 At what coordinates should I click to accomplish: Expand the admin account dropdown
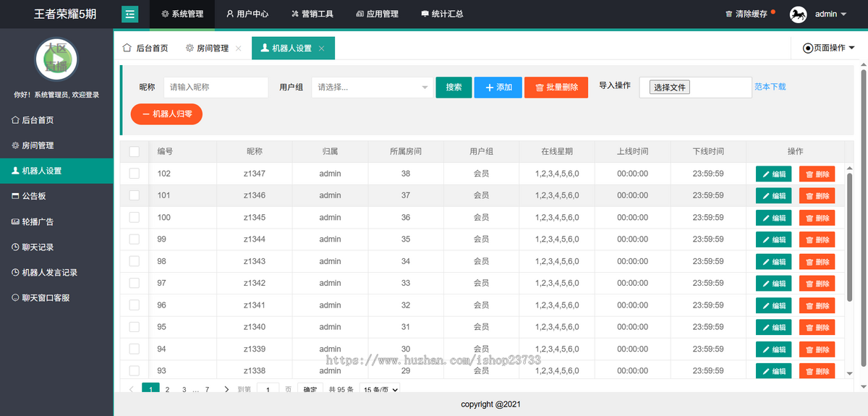(x=830, y=14)
